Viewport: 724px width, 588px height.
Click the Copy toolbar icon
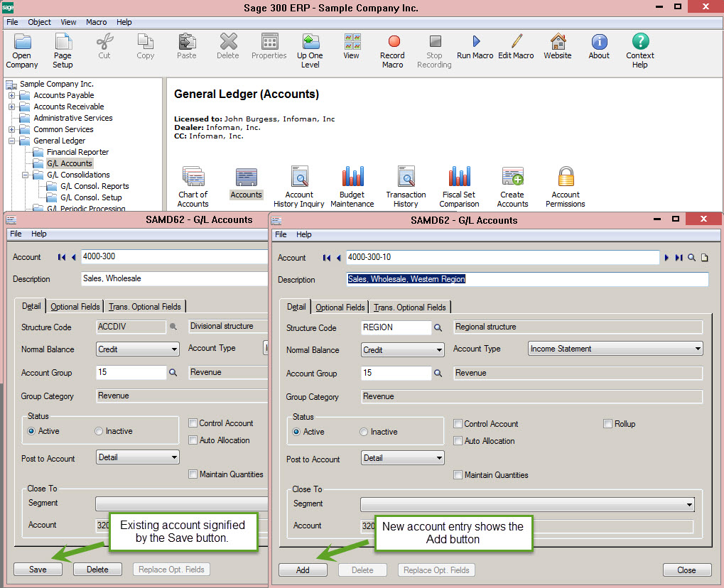[146, 41]
